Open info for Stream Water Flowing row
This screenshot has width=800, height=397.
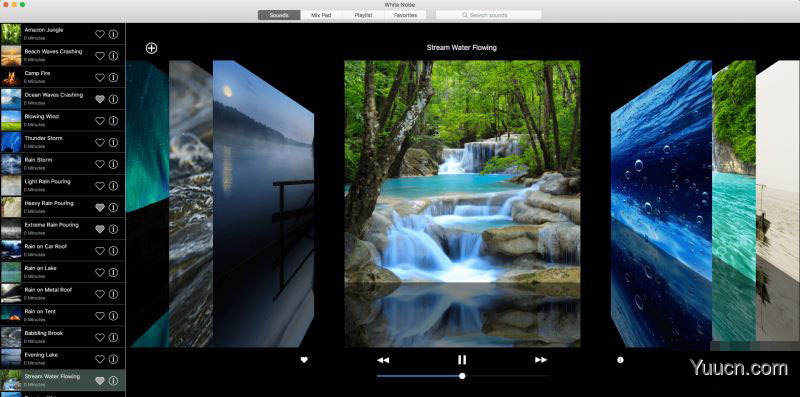[x=113, y=381]
